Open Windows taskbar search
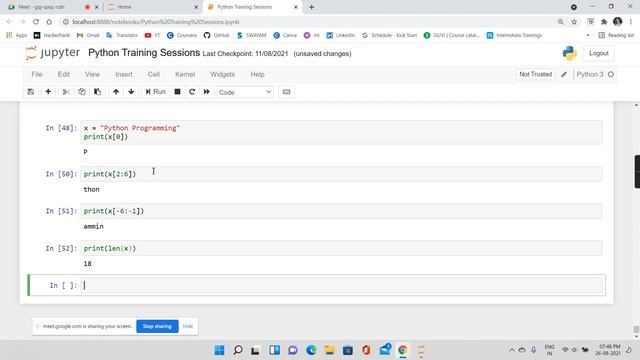This screenshot has height=360, width=640. pyautogui.click(x=238, y=350)
